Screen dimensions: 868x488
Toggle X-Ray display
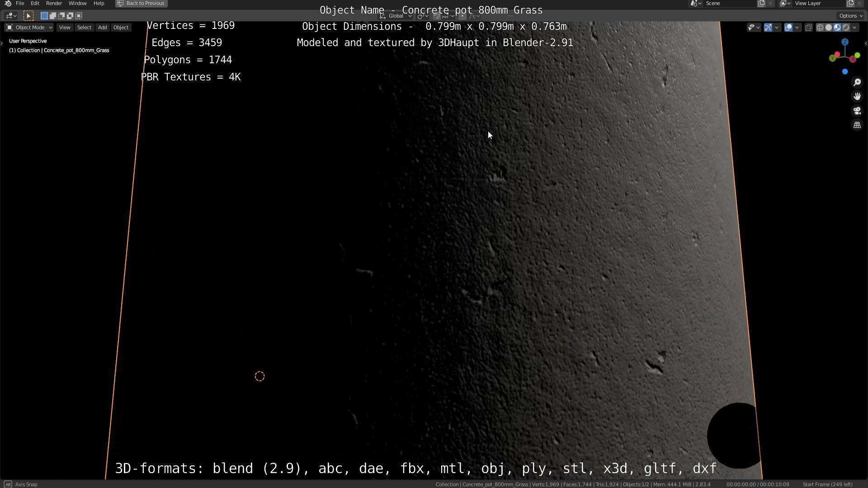(809, 28)
